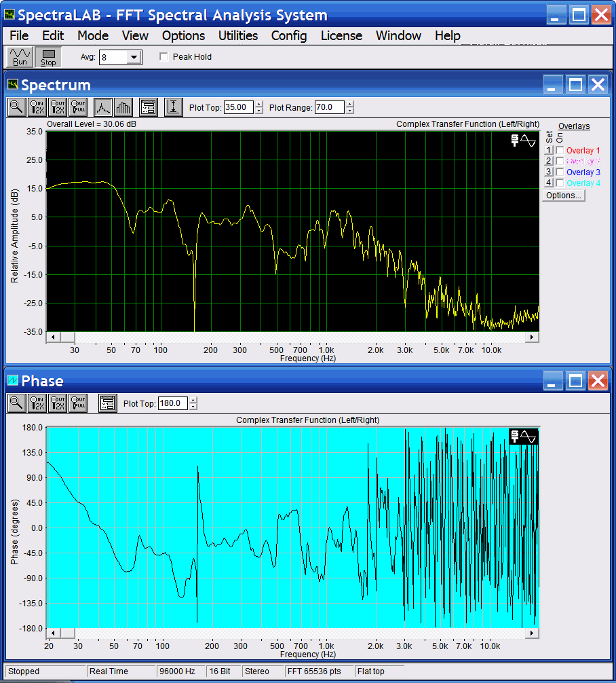Open the Mode menu

(92, 35)
